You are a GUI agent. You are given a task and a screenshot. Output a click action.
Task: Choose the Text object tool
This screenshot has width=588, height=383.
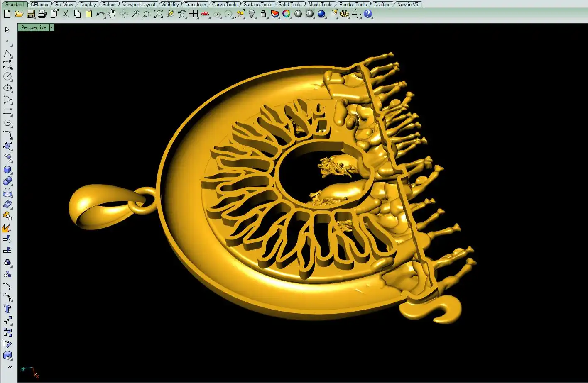[7, 309]
